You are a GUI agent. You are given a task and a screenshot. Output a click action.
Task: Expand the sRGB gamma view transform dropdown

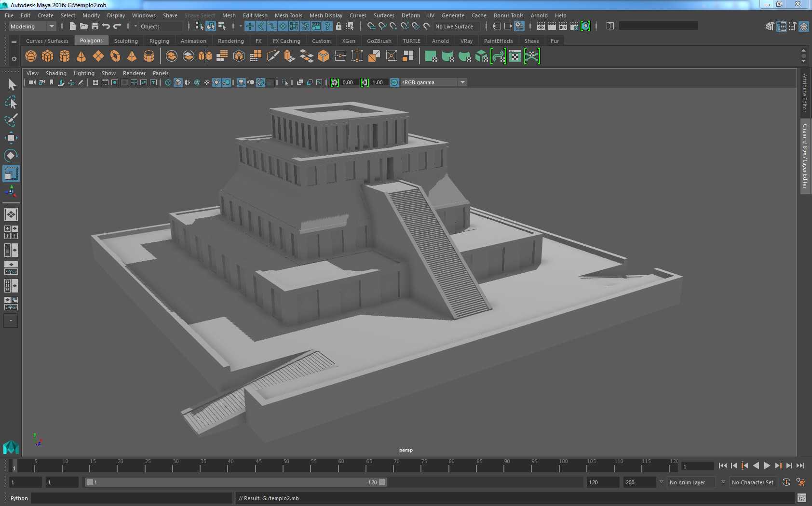462,82
